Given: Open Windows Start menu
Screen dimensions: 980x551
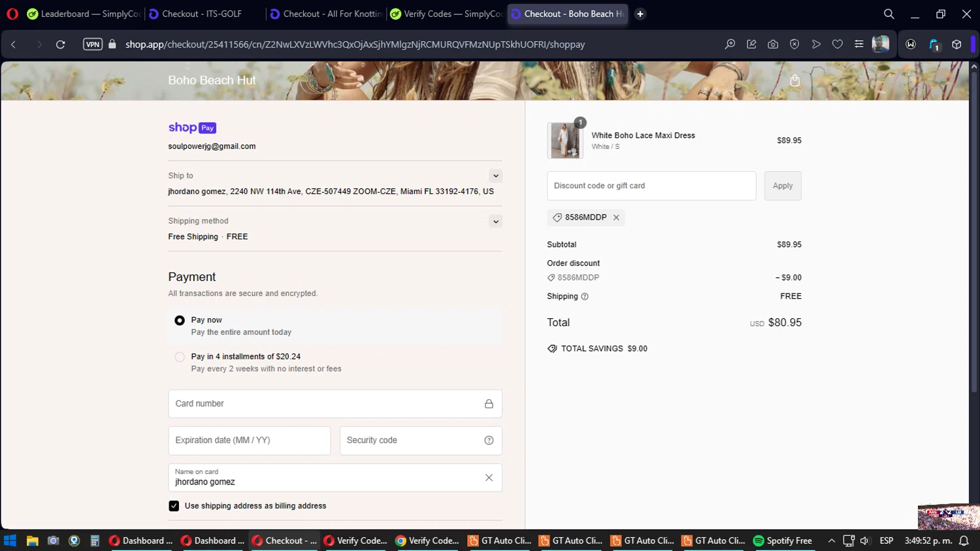Looking at the screenshot, I should pyautogui.click(x=10, y=541).
